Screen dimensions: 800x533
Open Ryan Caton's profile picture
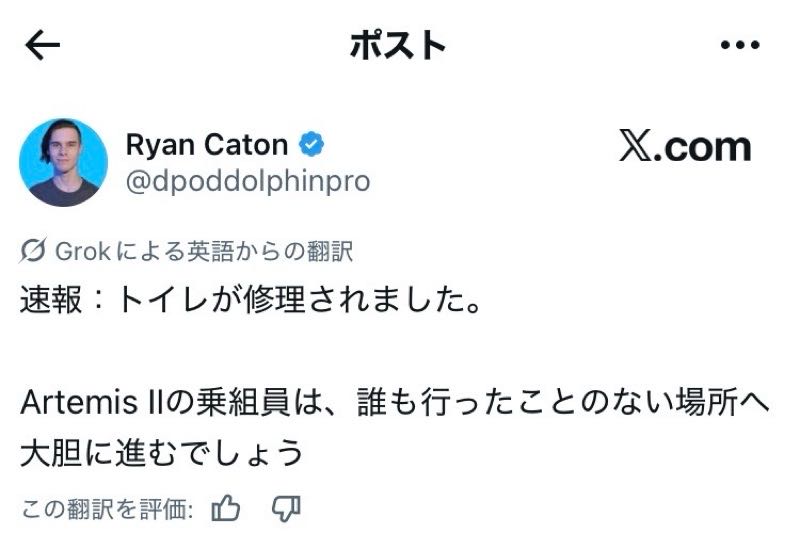click(x=63, y=162)
